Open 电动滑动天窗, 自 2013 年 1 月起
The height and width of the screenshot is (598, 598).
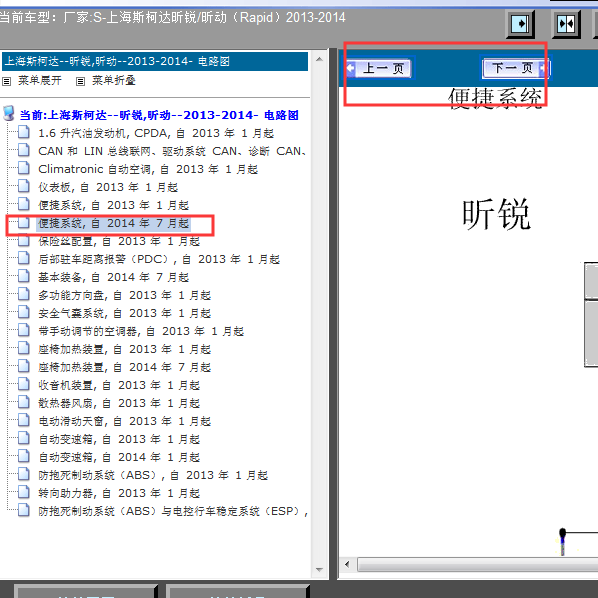point(124,421)
